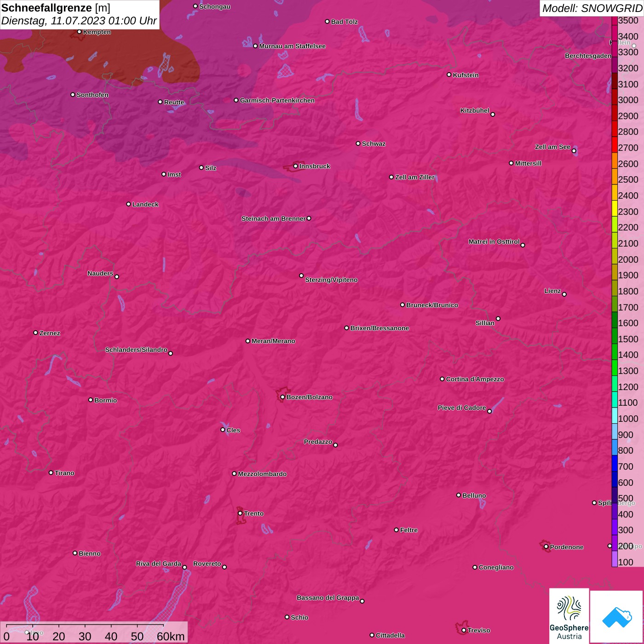Click the "Bruneck/Brunico" place label

(x=432, y=305)
